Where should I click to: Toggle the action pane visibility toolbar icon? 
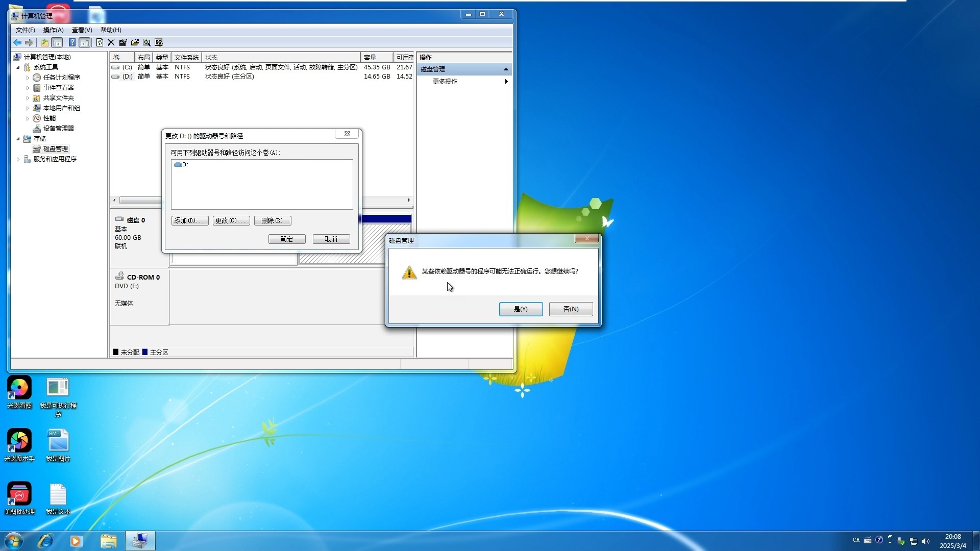(x=84, y=42)
